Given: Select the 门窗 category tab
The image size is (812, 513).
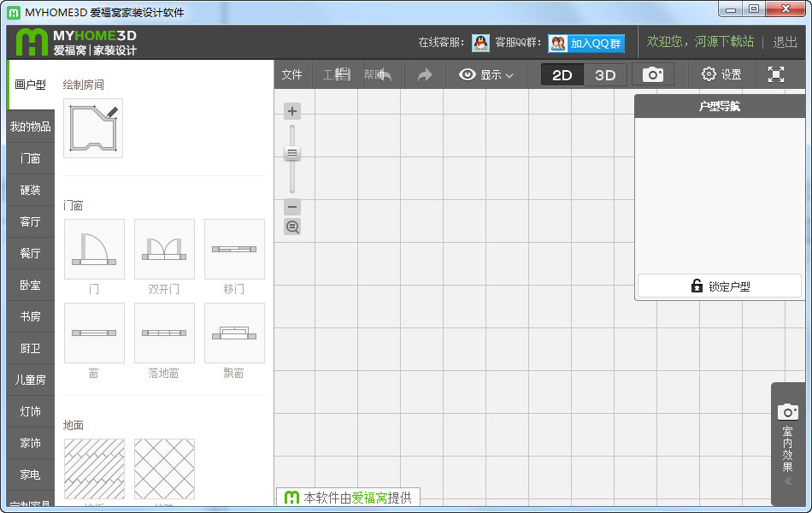Looking at the screenshot, I should (x=31, y=158).
